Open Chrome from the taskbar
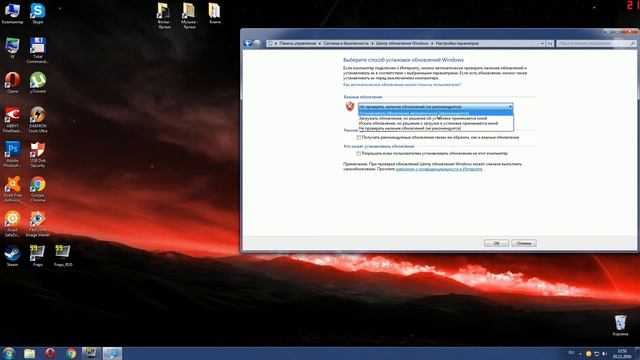The width and height of the screenshot is (640, 360). [x=71, y=353]
